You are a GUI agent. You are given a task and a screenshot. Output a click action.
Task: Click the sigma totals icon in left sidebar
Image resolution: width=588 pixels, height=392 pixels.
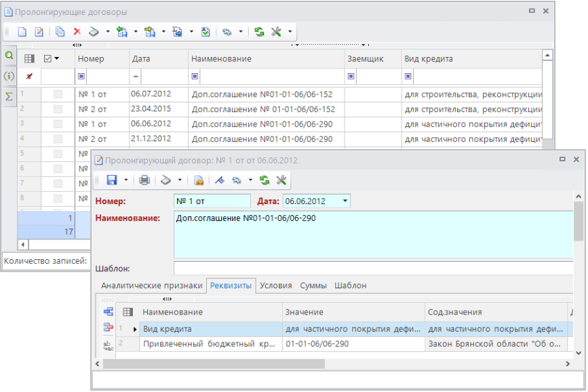tap(9, 96)
